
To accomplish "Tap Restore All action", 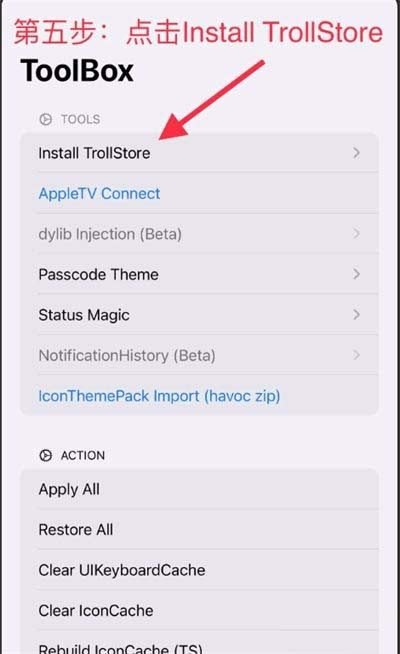I will 199,530.
